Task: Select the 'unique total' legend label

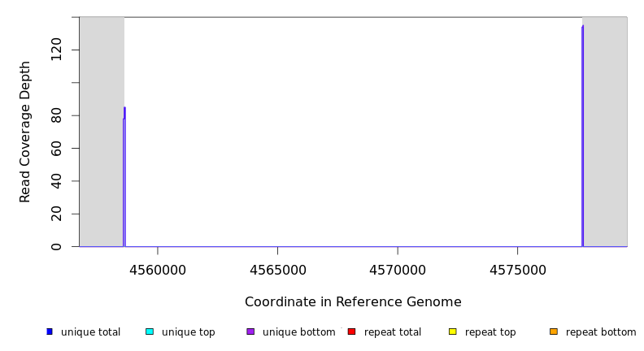Action: click(90, 332)
